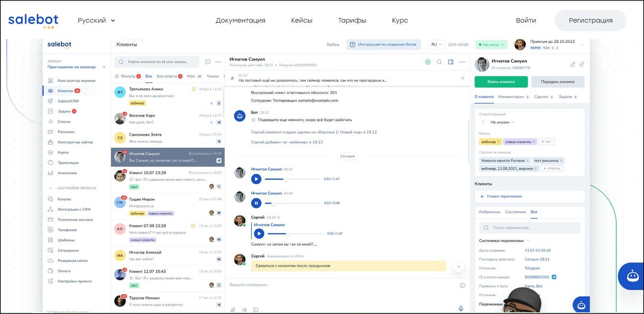Seek in the 0:03 / 0:38 audio progress bar
Screen dimensions: 644x314
pos(293,203)
